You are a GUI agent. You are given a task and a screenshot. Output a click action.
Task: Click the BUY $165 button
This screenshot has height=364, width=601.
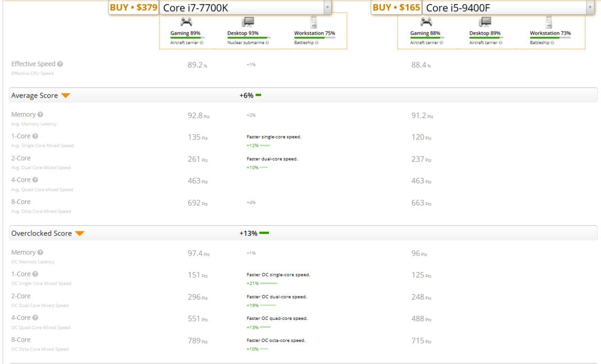click(397, 8)
